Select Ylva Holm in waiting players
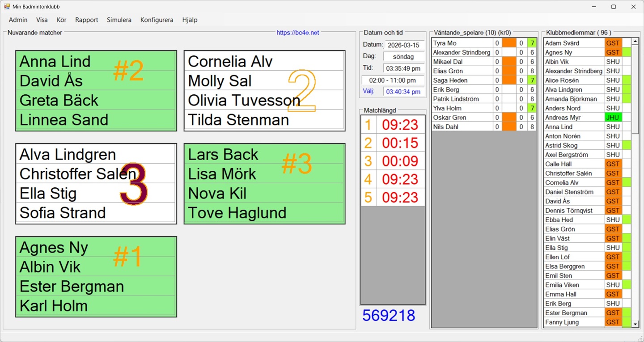Image resolution: width=644 pixels, height=342 pixels. (x=462, y=108)
